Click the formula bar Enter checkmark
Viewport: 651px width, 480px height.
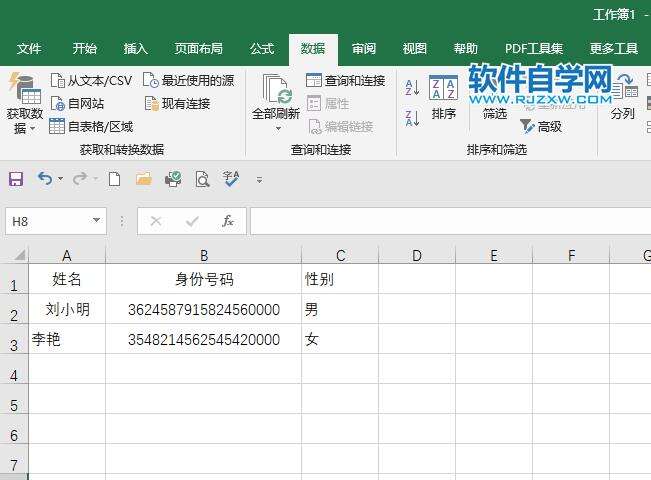click(192, 221)
